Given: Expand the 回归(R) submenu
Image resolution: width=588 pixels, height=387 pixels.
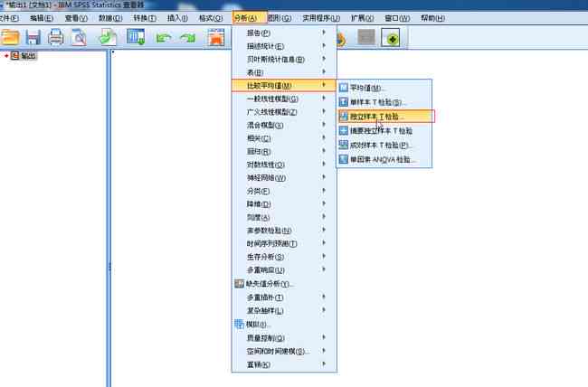Looking at the screenshot, I should coord(284,152).
